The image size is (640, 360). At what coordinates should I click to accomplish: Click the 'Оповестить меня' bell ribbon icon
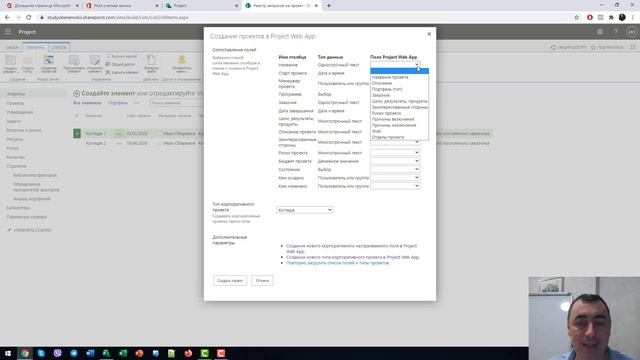pyautogui.click(x=182, y=64)
